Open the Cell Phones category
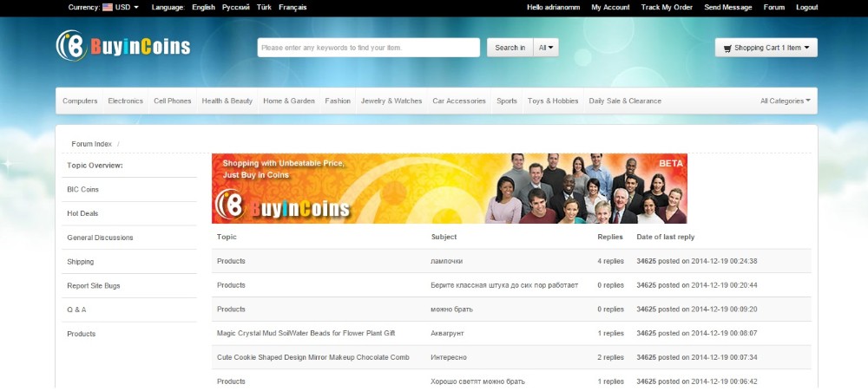 pyautogui.click(x=172, y=101)
